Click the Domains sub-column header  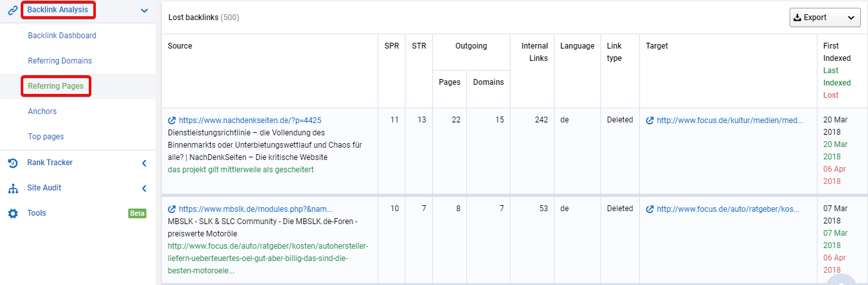tap(488, 82)
